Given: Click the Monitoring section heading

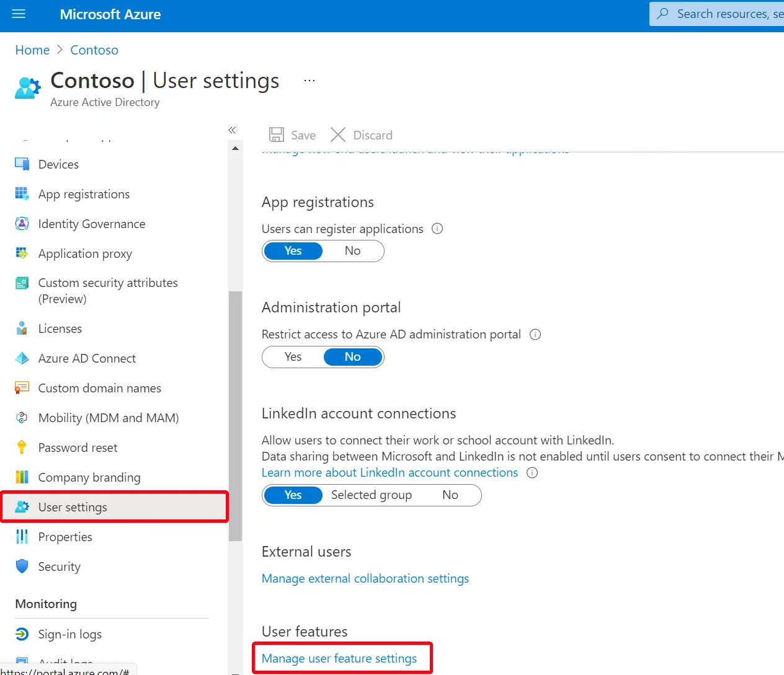Looking at the screenshot, I should click(x=46, y=604).
